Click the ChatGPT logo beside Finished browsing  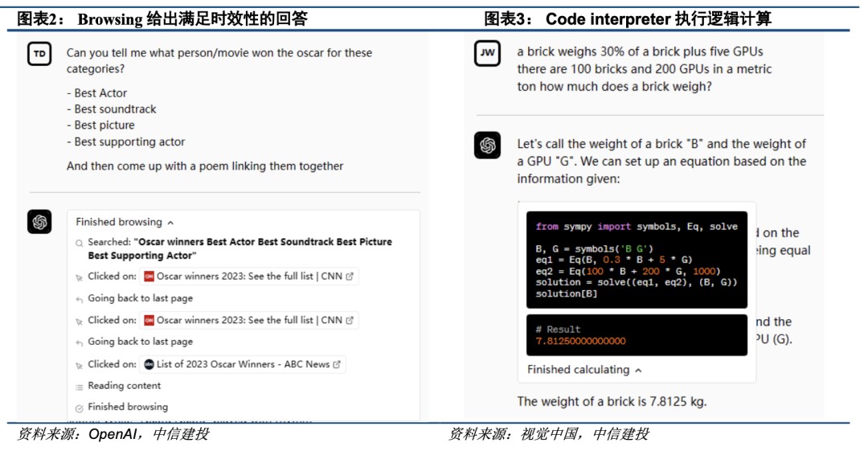click(x=39, y=222)
